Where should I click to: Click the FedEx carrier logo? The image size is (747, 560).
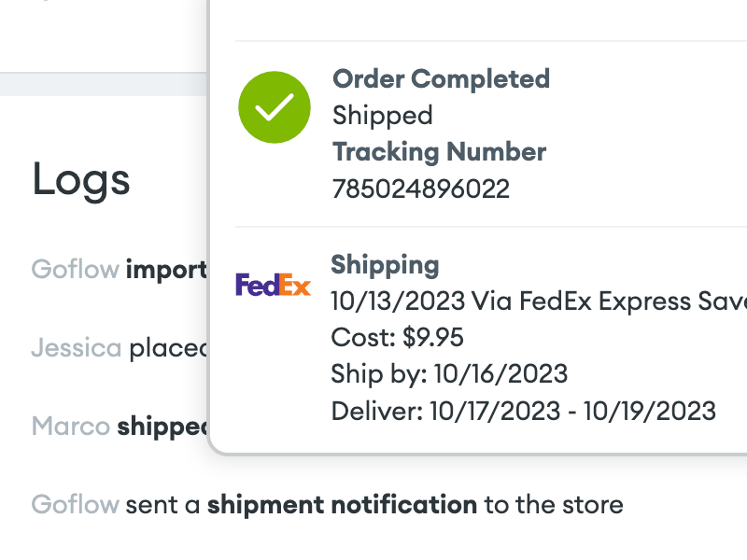click(273, 285)
